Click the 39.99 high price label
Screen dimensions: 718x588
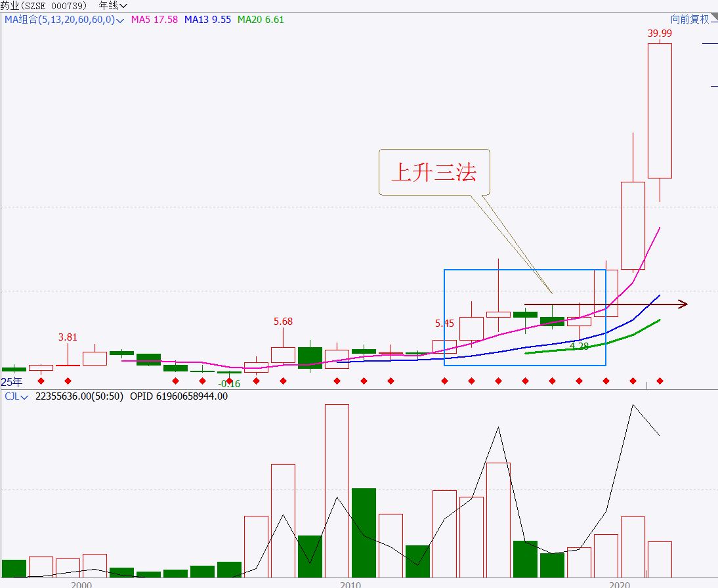pyautogui.click(x=660, y=33)
